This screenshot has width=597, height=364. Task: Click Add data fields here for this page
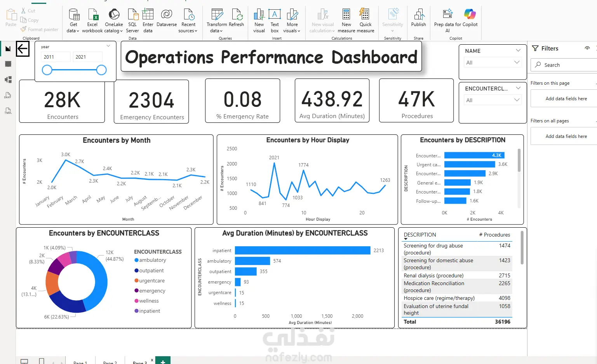[x=566, y=99]
